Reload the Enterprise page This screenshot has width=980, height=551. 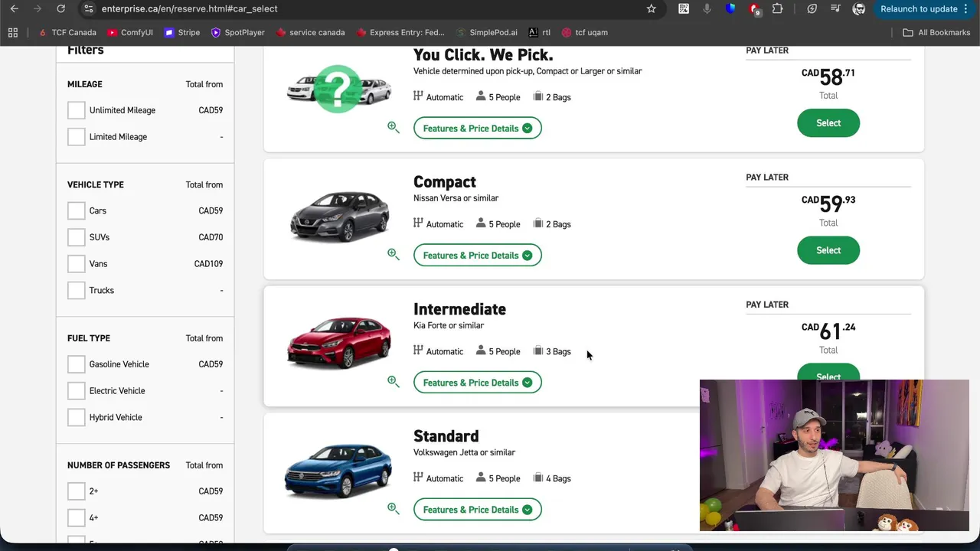pos(60,8)
